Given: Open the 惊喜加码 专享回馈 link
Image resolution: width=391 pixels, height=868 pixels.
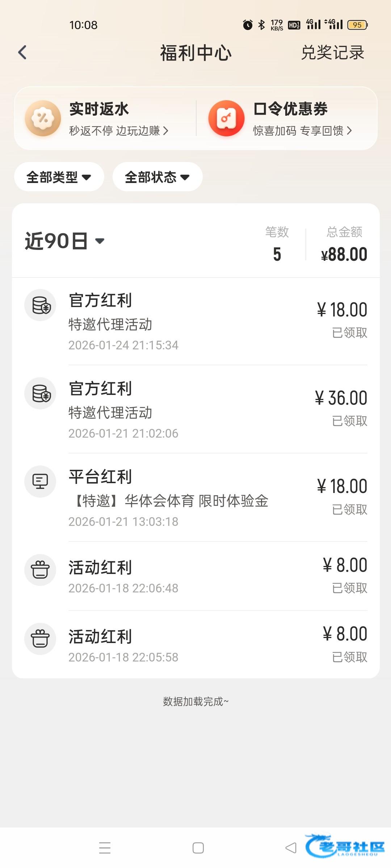Looking at the screenshot, I should pos(302,131).
